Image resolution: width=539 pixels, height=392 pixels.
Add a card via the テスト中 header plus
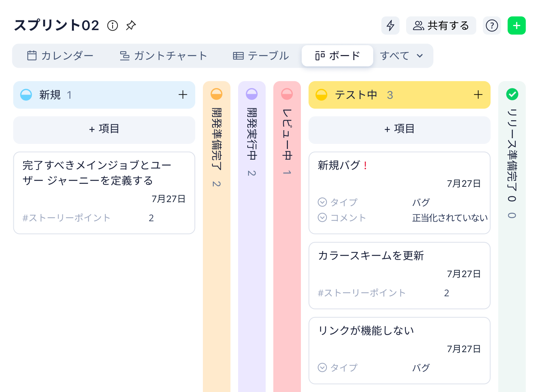coord(478,95)
